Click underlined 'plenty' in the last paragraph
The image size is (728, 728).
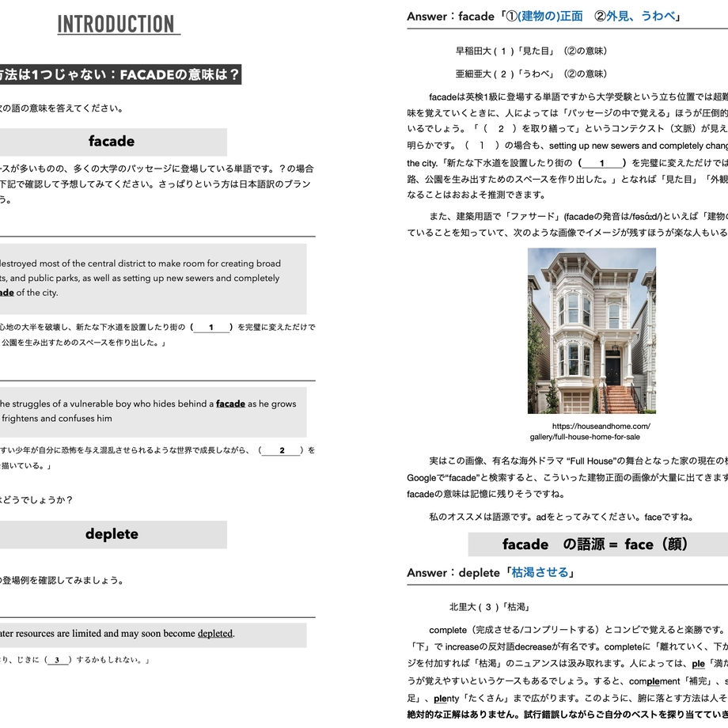pyautogui.click(x=446, y=698)
